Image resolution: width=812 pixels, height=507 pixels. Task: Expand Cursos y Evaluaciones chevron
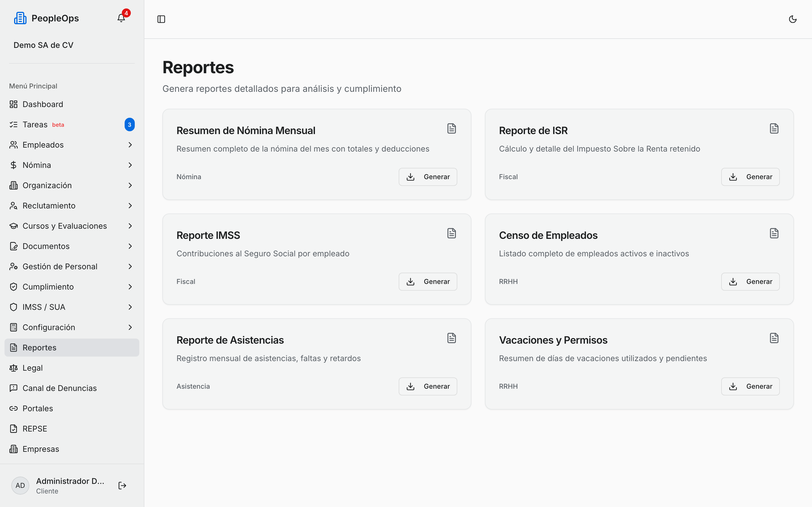[x=130, y=226]
